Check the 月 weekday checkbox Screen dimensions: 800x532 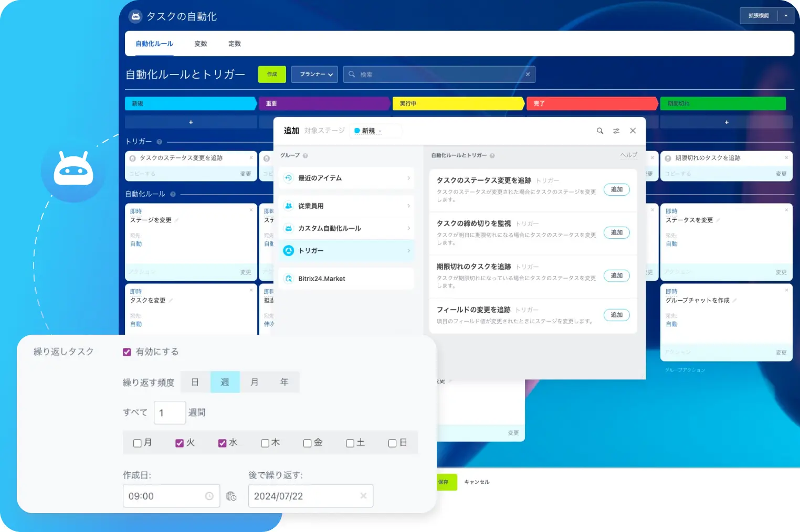(137, 443)
